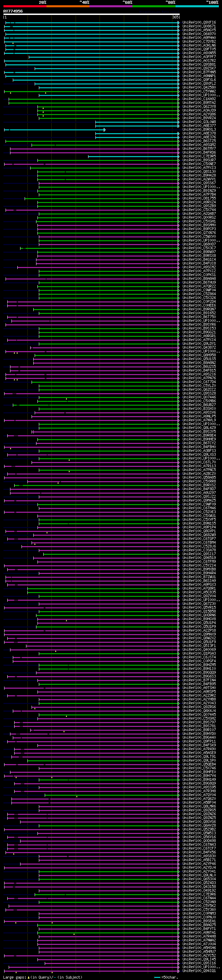
Task: Click the red 20% identity legend segment
Action: click(x=25, y=6)
